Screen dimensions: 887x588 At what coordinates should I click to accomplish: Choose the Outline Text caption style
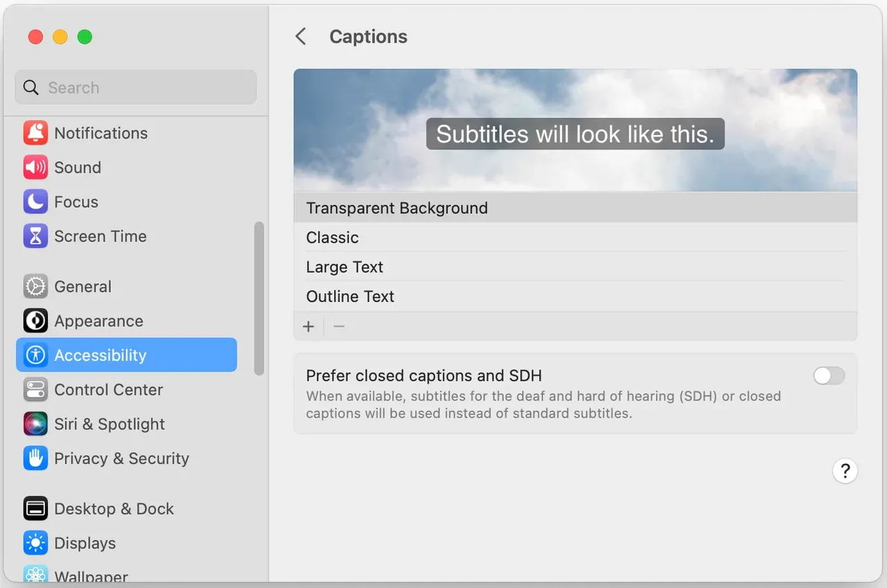575,296
